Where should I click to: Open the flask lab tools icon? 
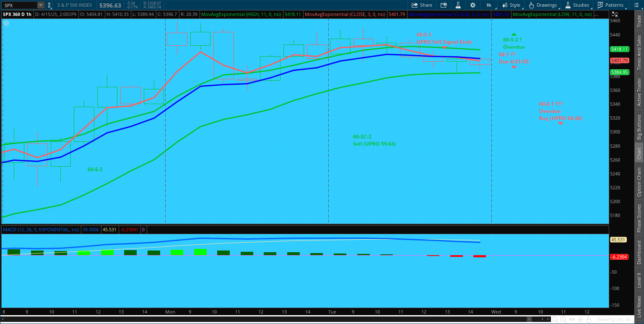458,5
